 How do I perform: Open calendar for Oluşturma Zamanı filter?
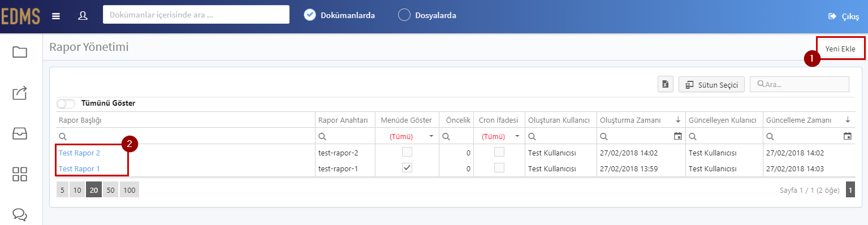(x=677, y=136)
